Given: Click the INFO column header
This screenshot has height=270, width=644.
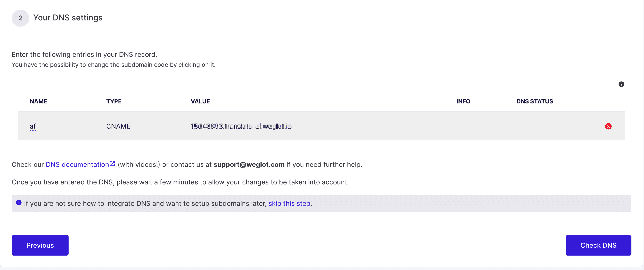Looking at the screenshot, I should 463,101.
